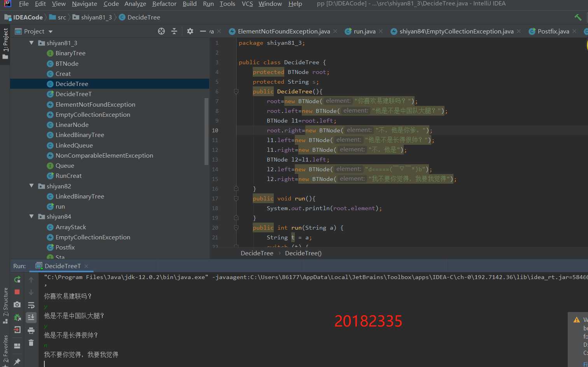
Task: Click the warning notification icon
Action: (x=576, y=320)
